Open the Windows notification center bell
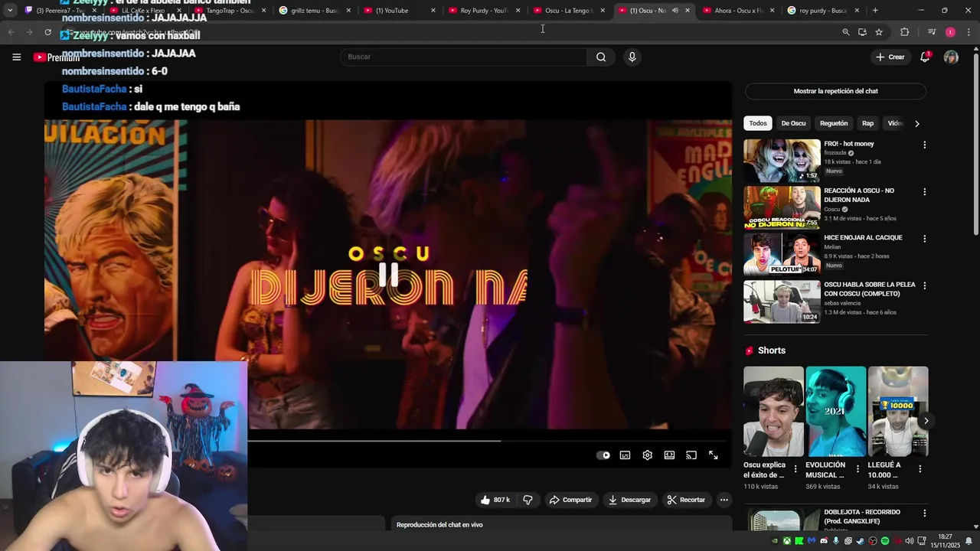The image size is (980, 551). [969, 540]
